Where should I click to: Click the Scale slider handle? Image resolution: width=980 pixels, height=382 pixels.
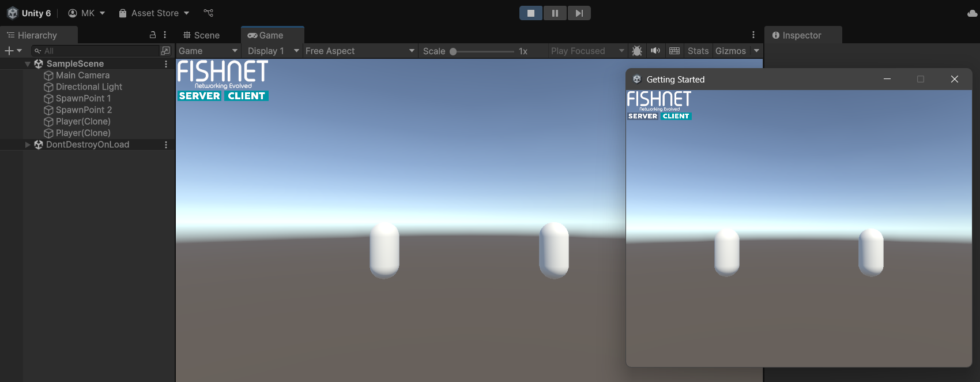pyautogui.click(x=453, y=51)
